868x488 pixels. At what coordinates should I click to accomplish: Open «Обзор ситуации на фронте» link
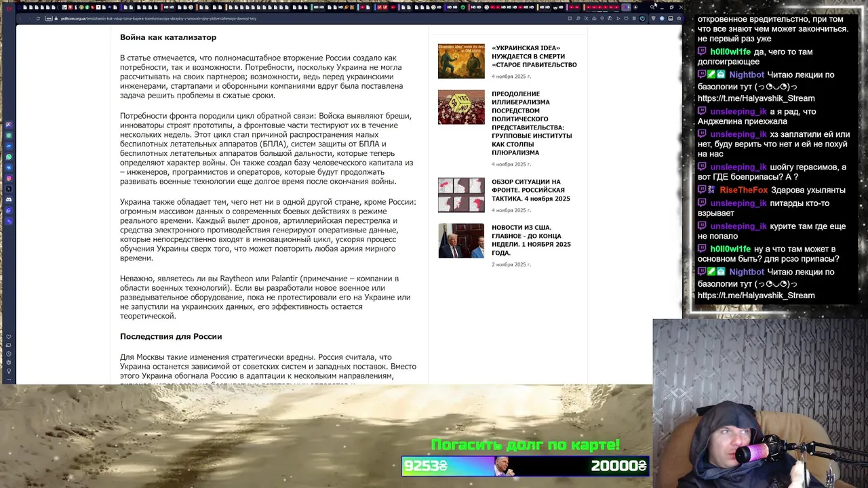tap(531, 190)
